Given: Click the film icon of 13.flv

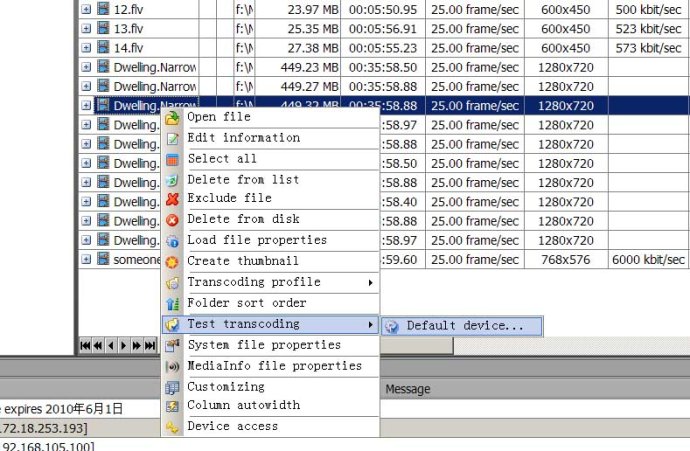Looking at the screenshot, I should pyautogui.click(x=103, y=28).
